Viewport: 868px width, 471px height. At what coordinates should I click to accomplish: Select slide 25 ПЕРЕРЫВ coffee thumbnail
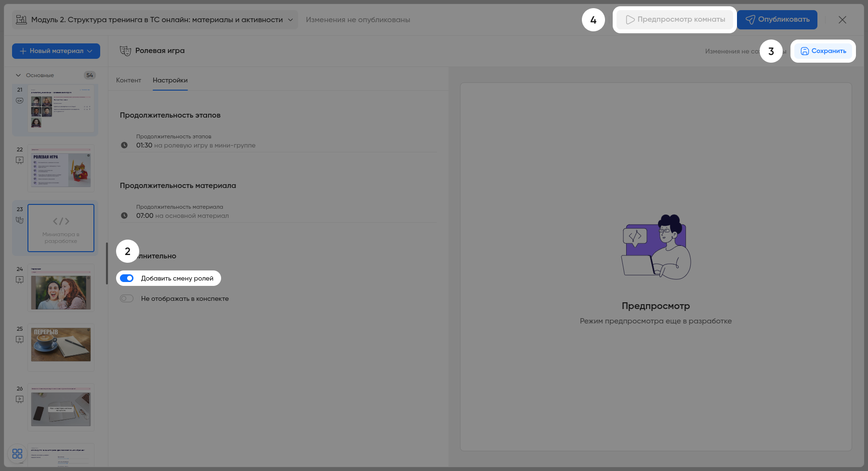[61, 348]
